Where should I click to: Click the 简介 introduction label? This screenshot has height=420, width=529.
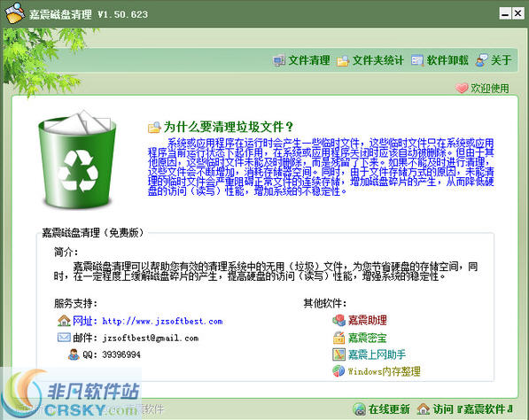(x=66, y=252)
